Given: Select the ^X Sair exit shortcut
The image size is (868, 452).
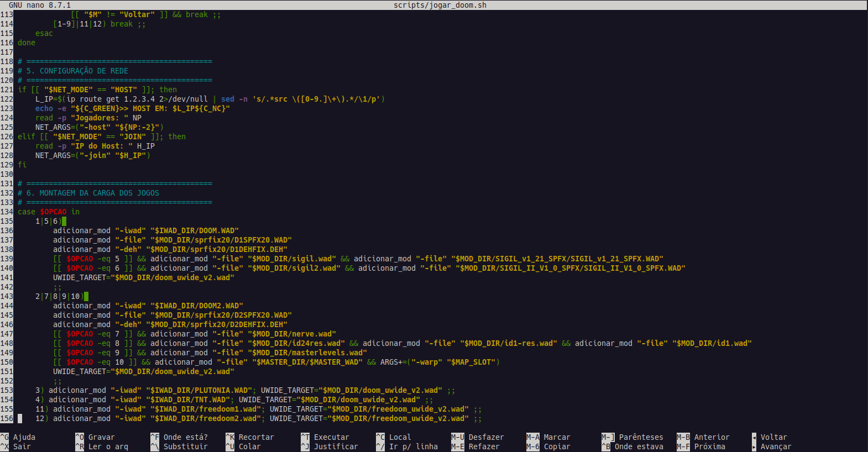Looking at the screenshot, I should tap(15, 446).
